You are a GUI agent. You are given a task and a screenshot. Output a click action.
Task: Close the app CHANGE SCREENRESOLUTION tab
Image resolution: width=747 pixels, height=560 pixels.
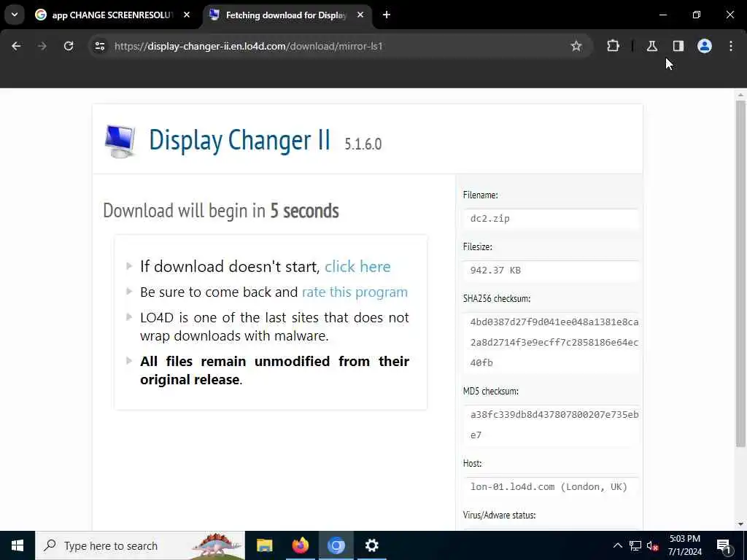click(x=187, y=15)
